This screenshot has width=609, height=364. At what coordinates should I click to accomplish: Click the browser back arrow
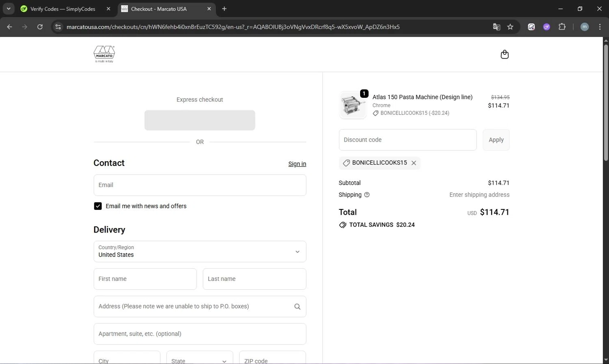click(10, 27)
